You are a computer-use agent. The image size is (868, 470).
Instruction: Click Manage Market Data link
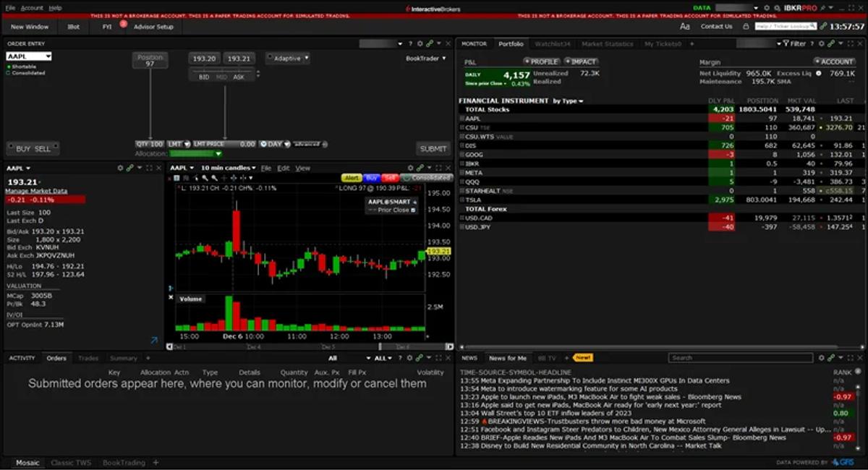36,191
